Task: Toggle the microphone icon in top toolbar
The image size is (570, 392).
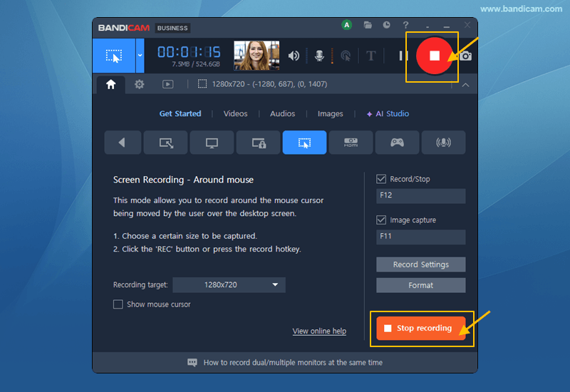Action: (x=319, y=56)
